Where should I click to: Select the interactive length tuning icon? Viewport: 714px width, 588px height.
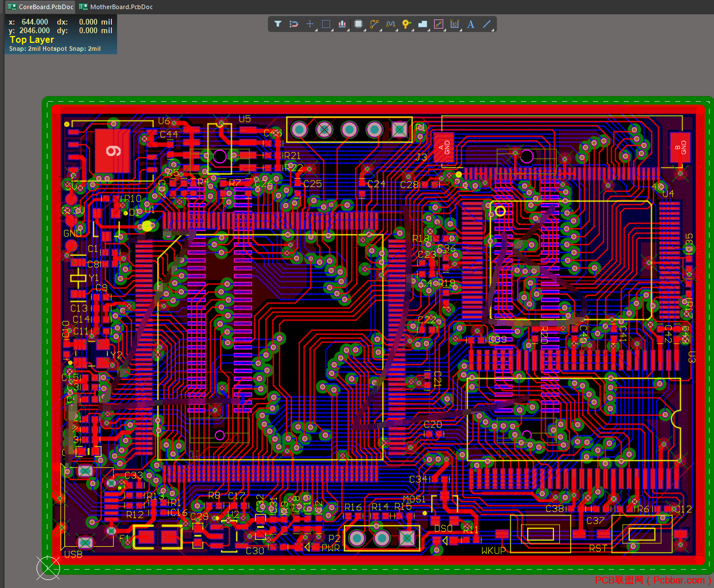pyautogui.click(x=391, y=24)
